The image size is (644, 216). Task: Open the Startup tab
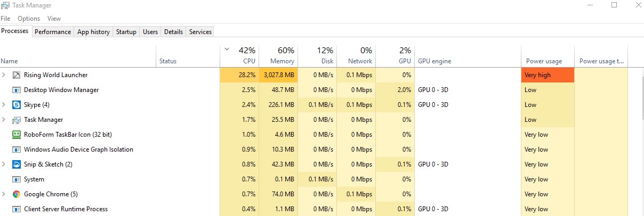tap(126, 32)
